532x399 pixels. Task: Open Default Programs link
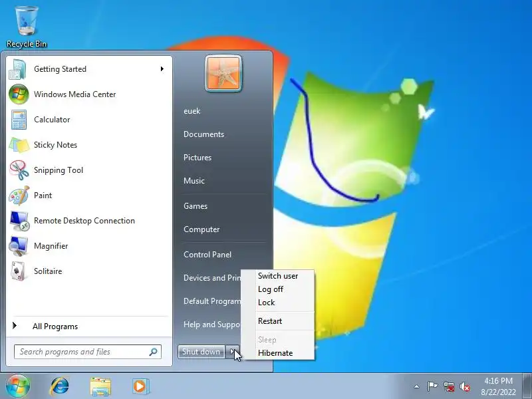pyautogui.click(x=212, y=301)
